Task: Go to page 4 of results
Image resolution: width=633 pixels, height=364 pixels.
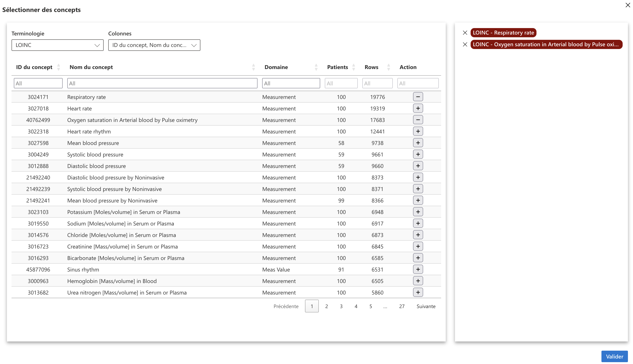Action: pos(356,306)
